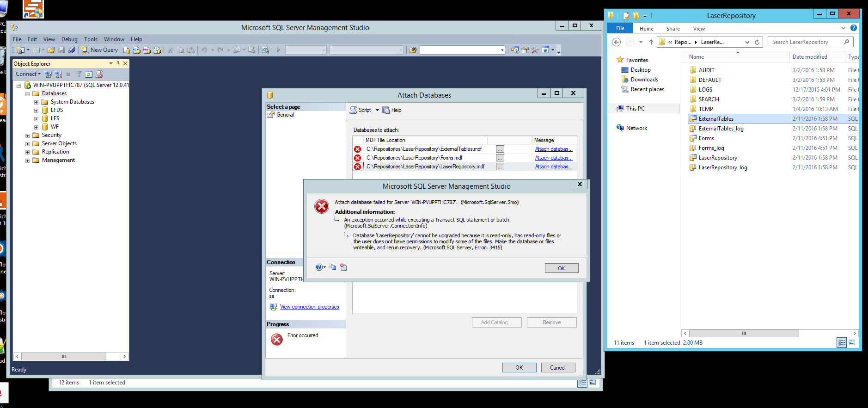Refresh the Object Explorer tree

point(89,74)
